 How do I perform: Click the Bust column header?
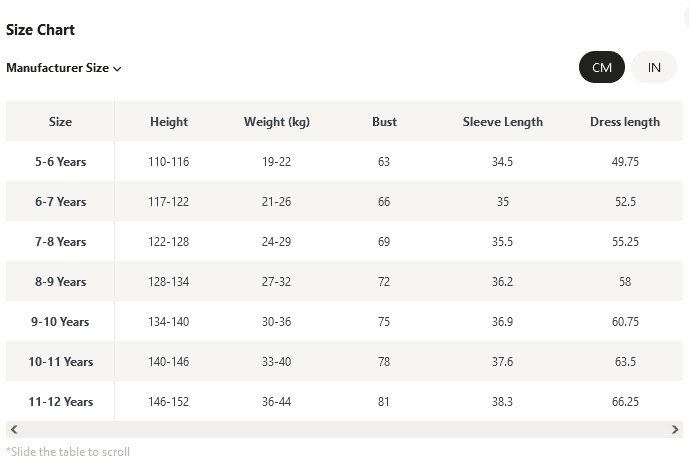pos(384,122)
